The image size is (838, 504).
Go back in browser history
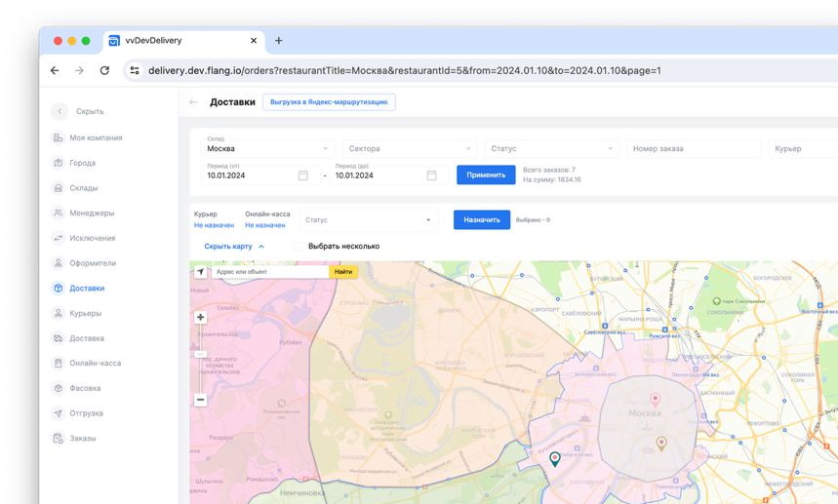tap(55, 70)
